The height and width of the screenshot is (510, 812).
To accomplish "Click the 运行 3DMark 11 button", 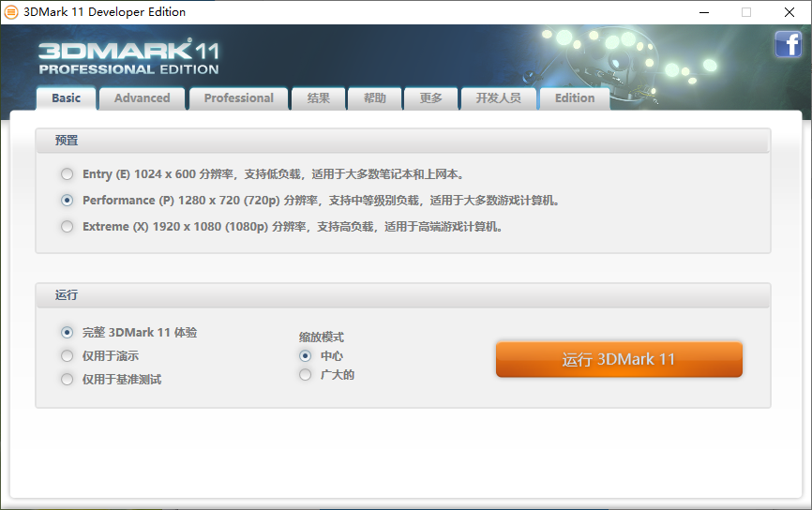I will 620,359.
